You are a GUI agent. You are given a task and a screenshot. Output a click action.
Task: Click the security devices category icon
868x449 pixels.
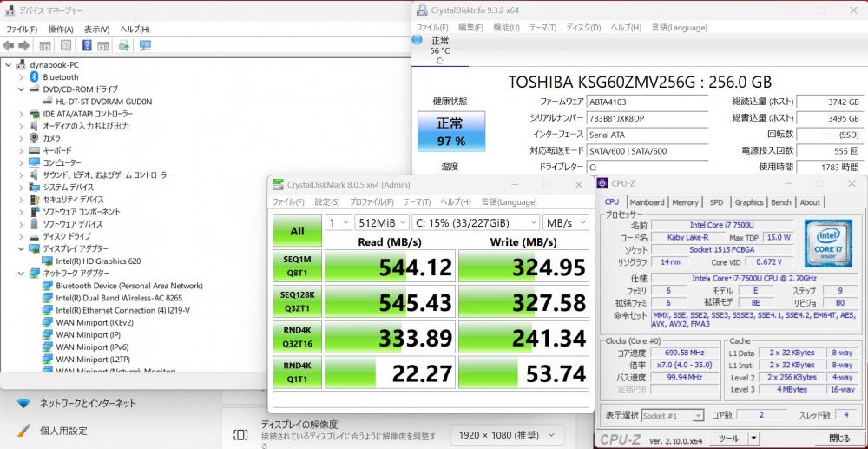coord(34,199)
